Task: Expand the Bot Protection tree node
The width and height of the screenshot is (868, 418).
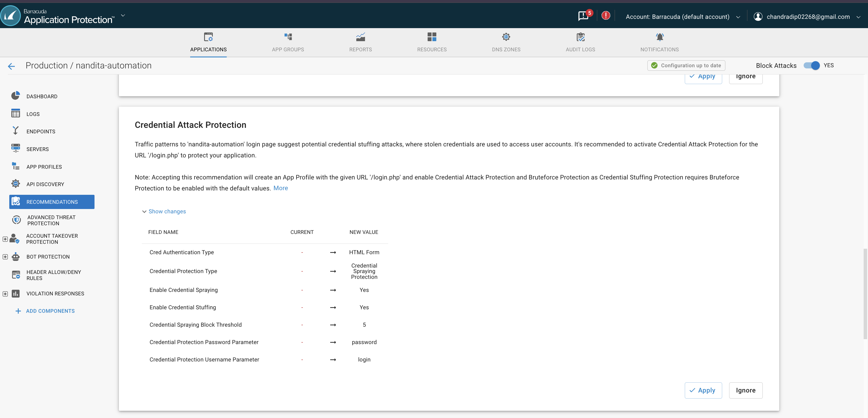Action: click(5, 257)
